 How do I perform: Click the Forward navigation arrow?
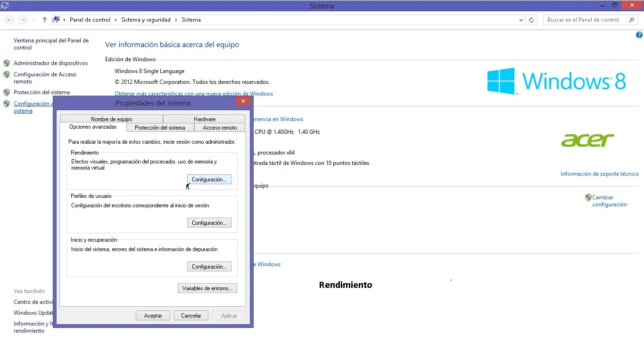tap(23, 20)
